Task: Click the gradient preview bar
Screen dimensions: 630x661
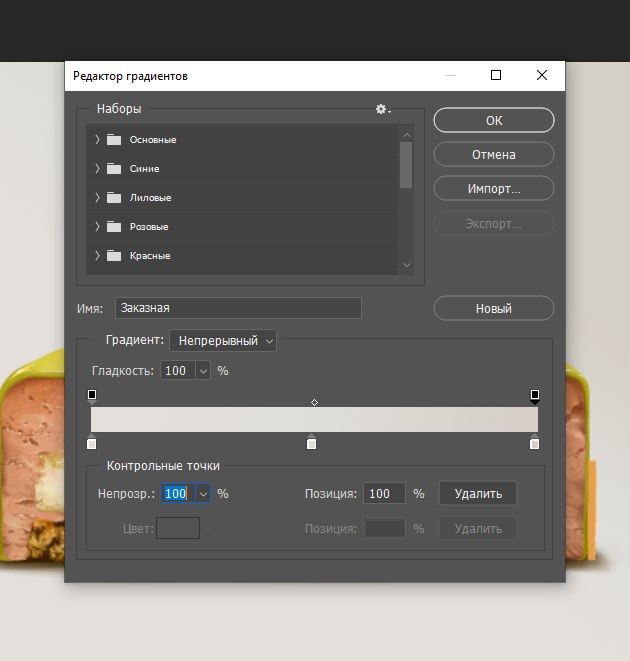Action: 314,419
